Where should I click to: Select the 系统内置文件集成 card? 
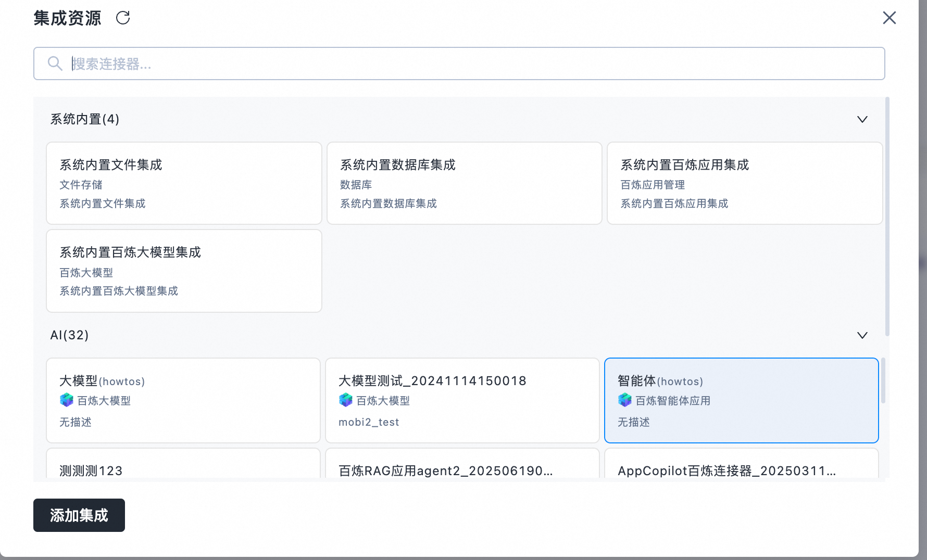point(184,183)
